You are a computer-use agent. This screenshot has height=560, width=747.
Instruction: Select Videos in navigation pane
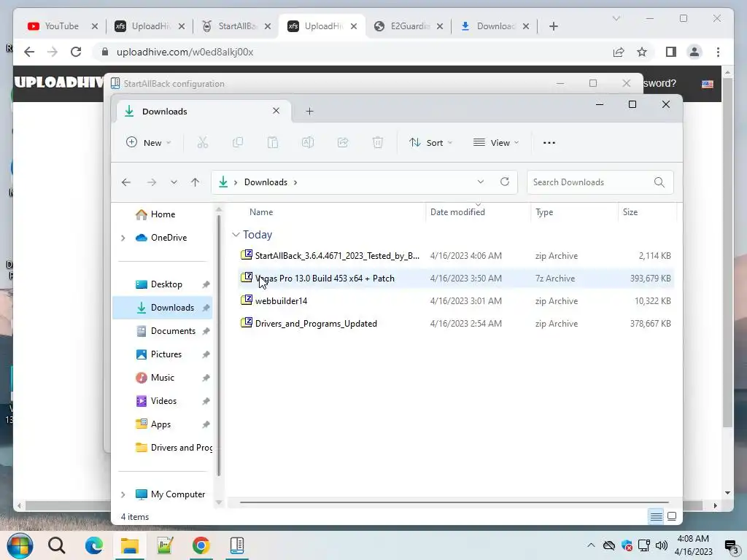[x=163, y=401]
